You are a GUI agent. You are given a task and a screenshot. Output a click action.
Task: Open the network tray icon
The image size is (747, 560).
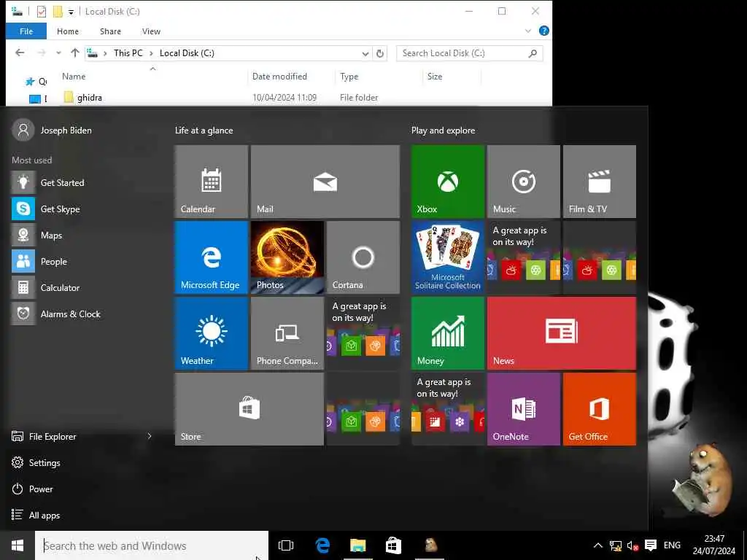click(616, 545)
